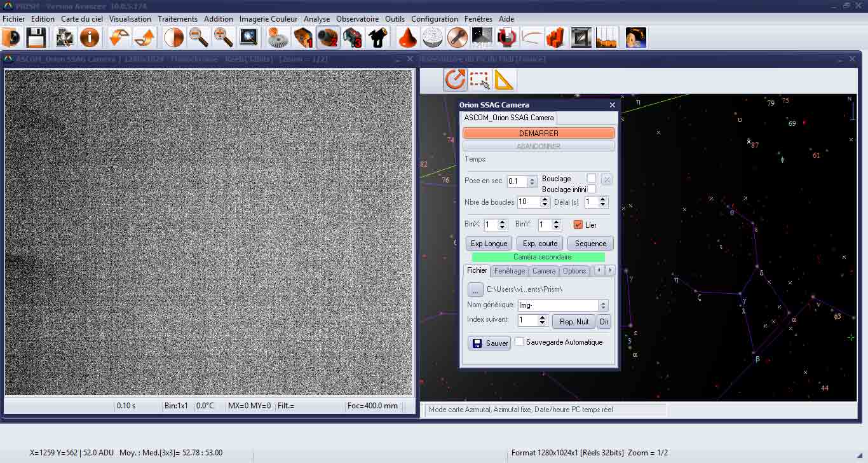Uncheck the Lier binning checkbox
The height and width of the screenshot is (463, 868).
578,225
